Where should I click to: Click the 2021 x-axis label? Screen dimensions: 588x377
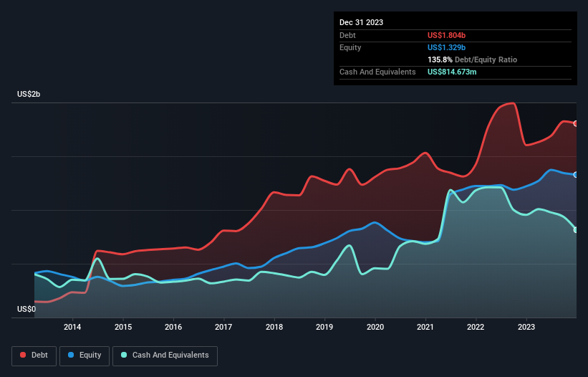click(x=425, y=327)
